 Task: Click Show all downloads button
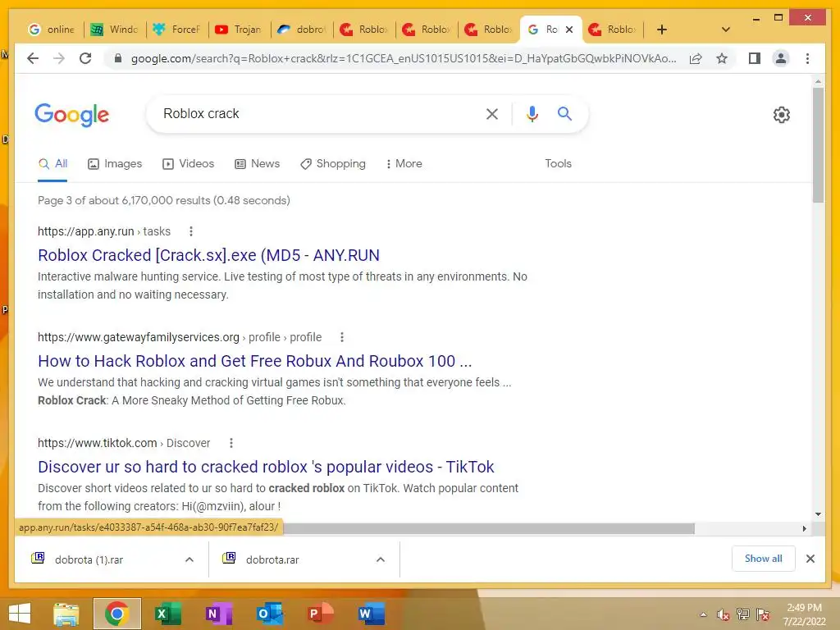coord(763,559)
